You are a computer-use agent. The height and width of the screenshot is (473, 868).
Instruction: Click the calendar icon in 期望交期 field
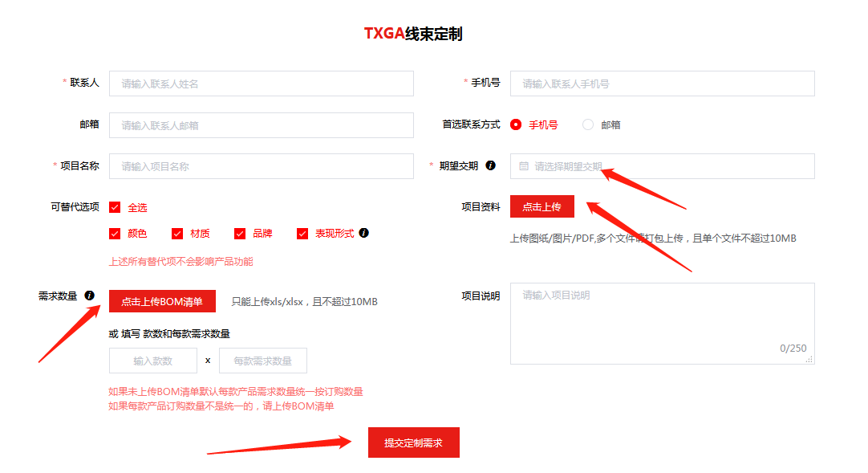[x=524, y=166]
